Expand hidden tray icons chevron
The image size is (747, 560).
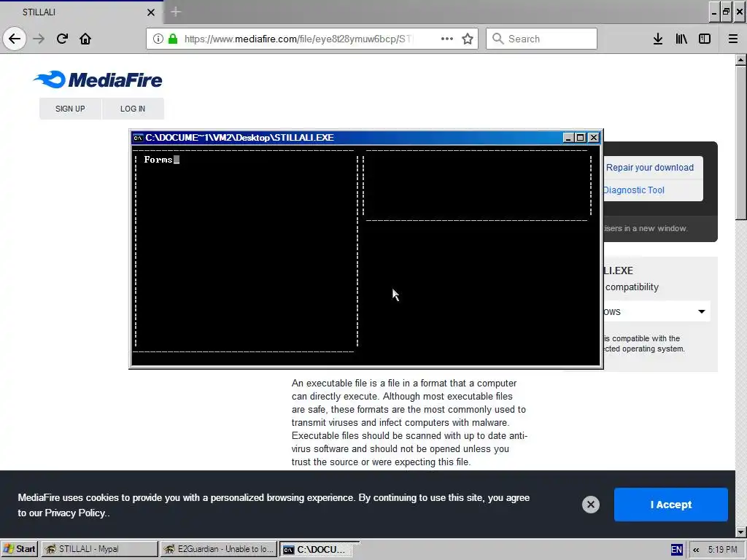[696, 550]
